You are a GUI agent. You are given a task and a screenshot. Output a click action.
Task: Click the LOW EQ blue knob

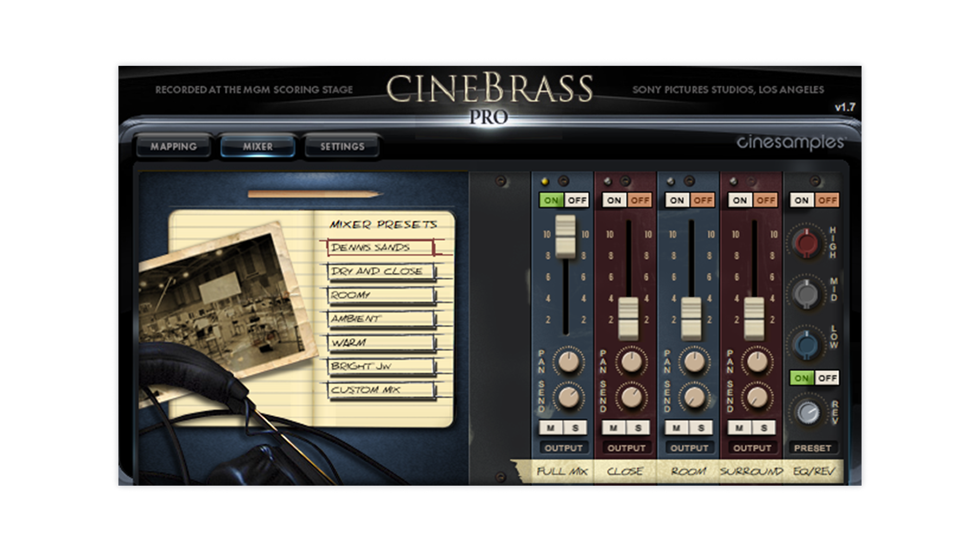[806, 344]
